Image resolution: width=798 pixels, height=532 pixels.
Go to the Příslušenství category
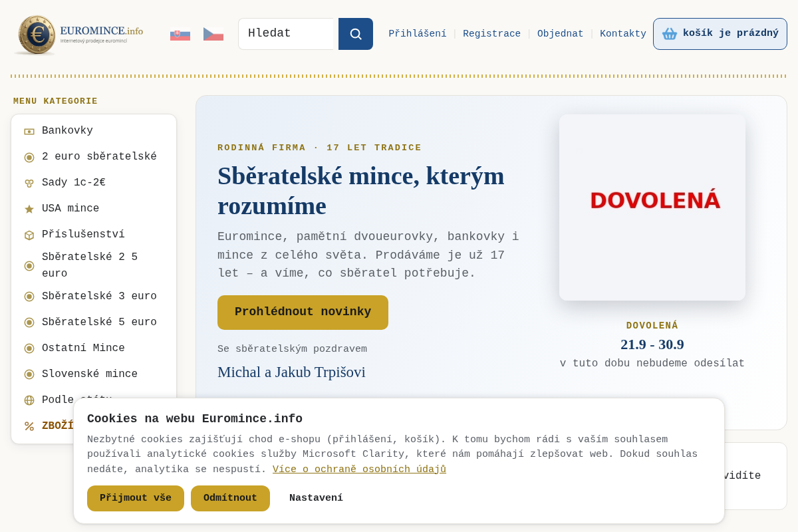[94, 235]
